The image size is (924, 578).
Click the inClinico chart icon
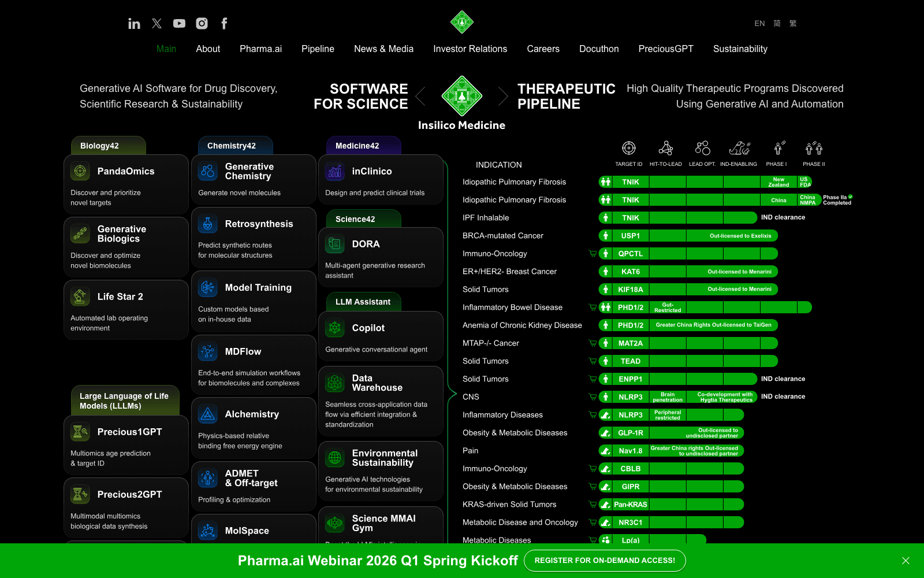(x=335, y=171)
